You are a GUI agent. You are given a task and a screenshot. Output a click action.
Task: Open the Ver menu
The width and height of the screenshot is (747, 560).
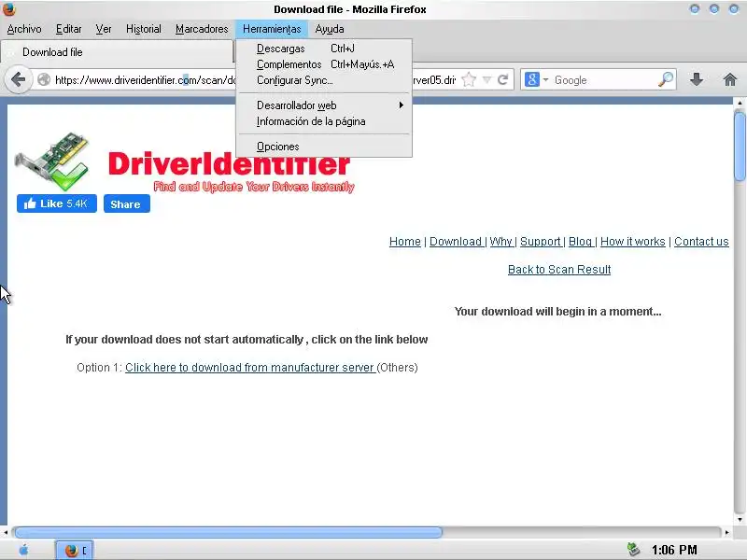click(104, 29)
